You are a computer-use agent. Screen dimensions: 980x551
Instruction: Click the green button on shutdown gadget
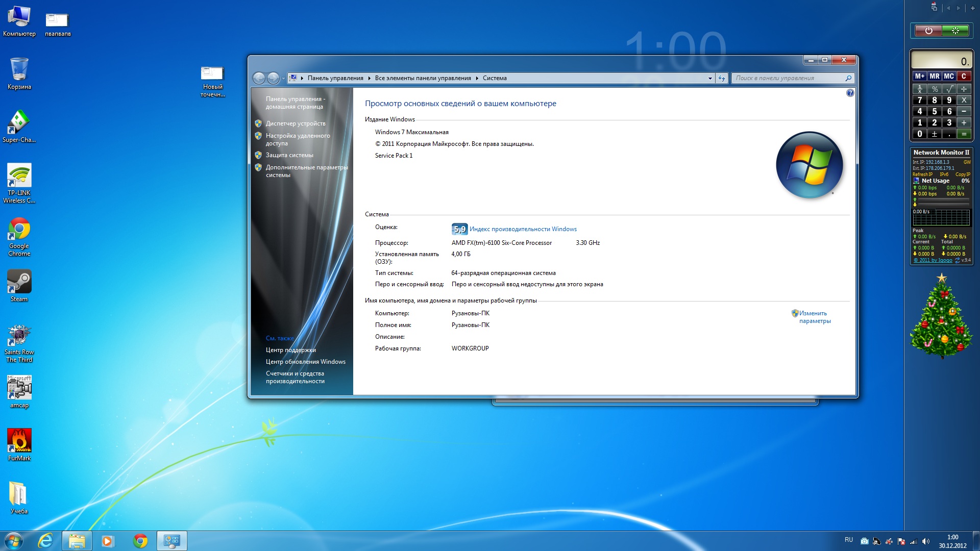[955, 31]
